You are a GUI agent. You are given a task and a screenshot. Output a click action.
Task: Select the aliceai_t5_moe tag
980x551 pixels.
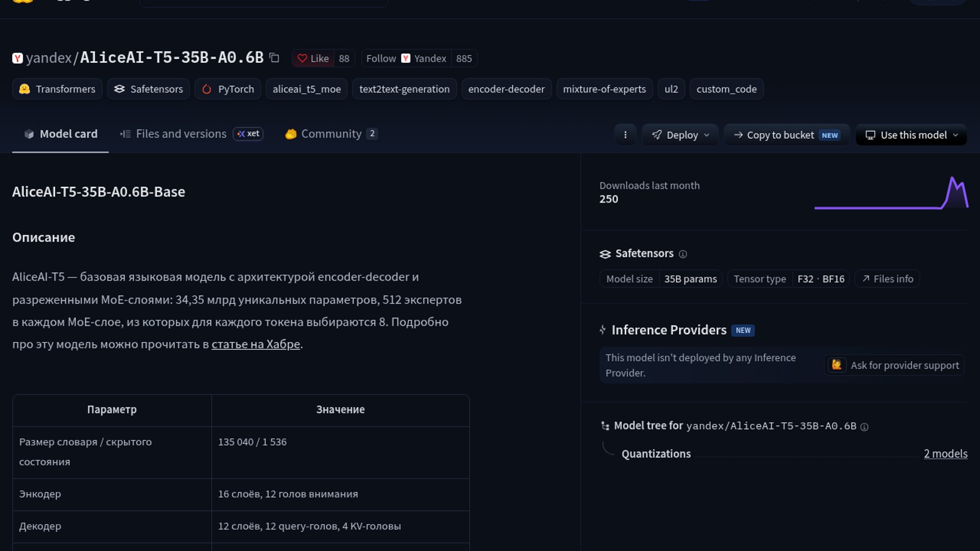tap(306, 89)
